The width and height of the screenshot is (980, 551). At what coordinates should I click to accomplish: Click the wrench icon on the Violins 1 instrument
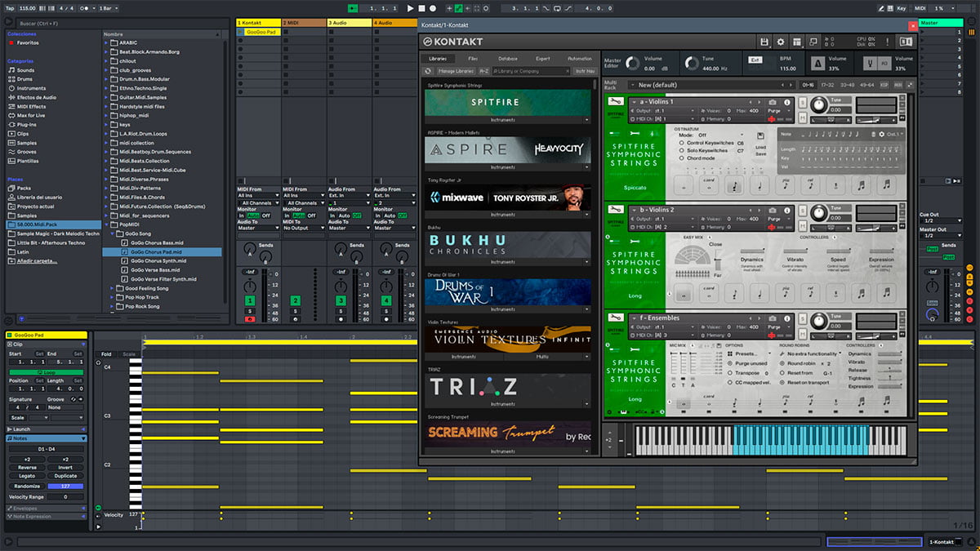tap(617, 101)
